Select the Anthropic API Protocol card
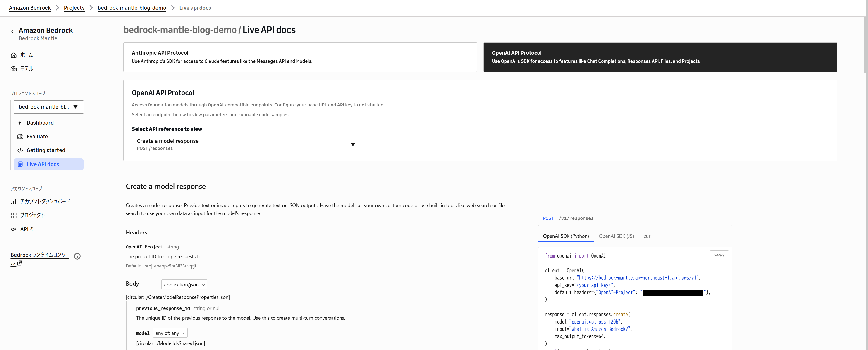 pos(300,57)
